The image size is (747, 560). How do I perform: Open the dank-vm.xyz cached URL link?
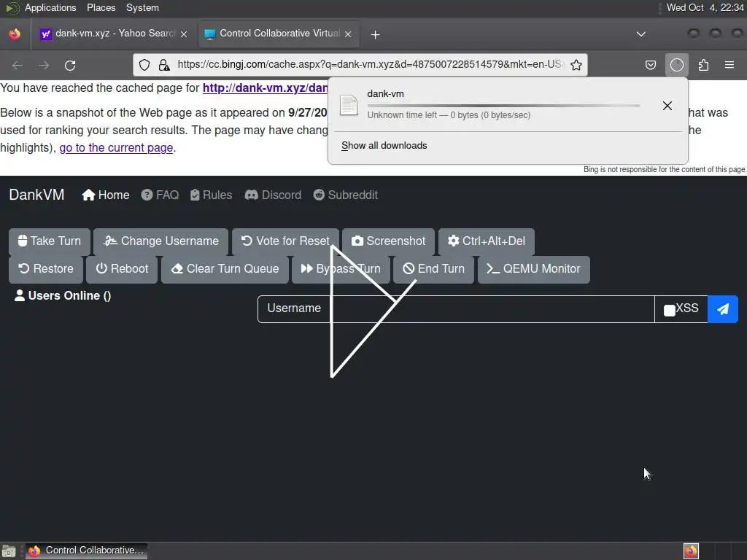tap(266, 88)
